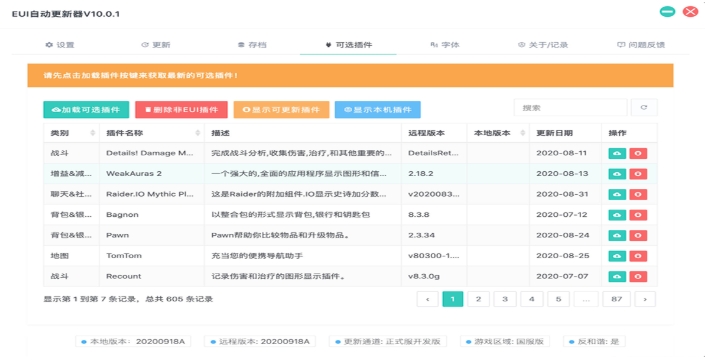Click the previous page arrow

428,299
